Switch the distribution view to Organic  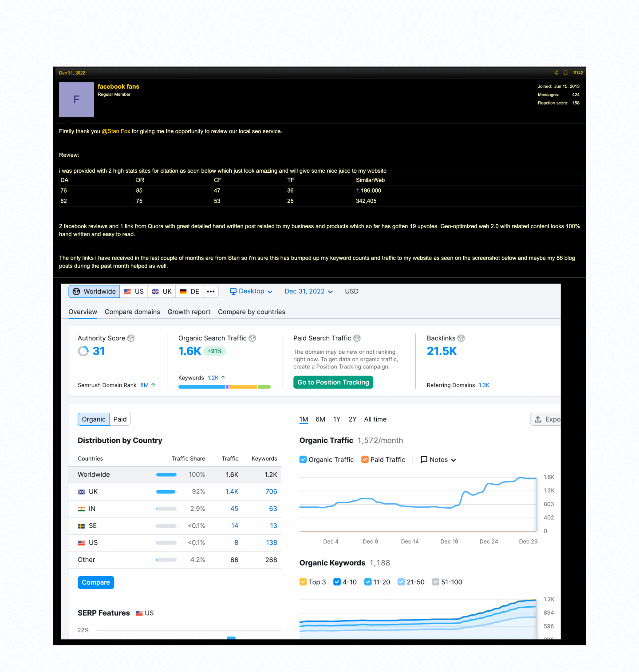[94, 419]
